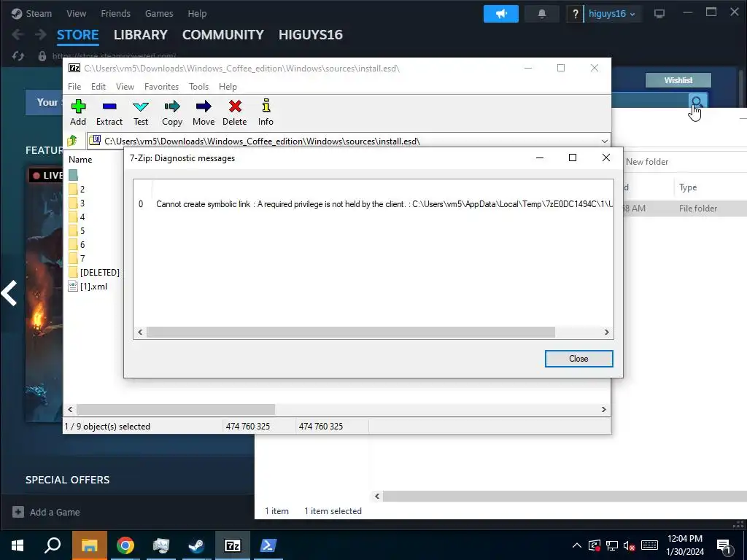Open the Windows Start menu
The width and height of the screenshot is (747, 560).
[x=18, y=545]
